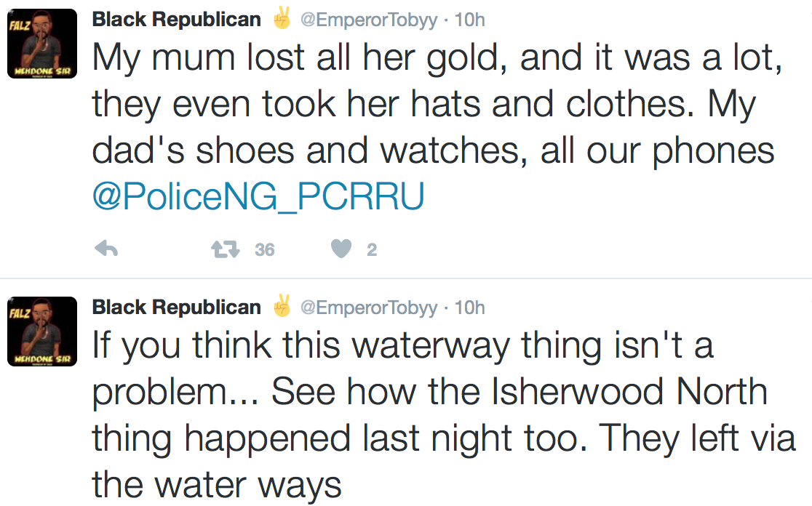This screenshot has width=812, height=506.
Task: Retweet the tweet about mum's gold
Action: point(226,249)
